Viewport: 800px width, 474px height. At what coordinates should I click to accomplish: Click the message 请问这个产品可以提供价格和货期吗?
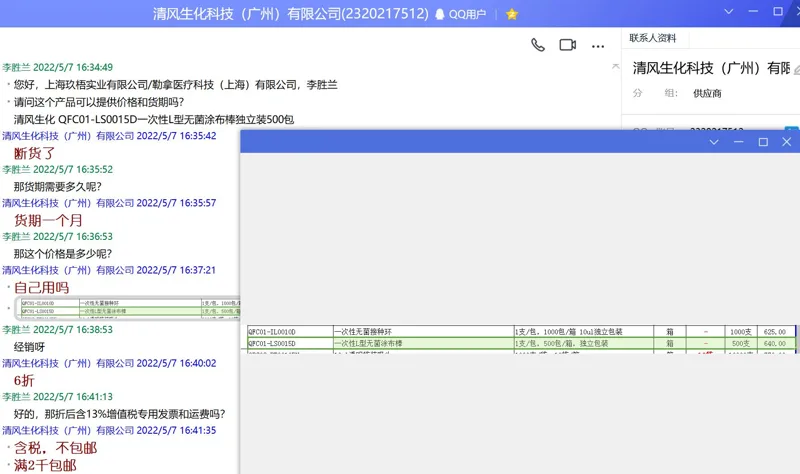(99, 102)
